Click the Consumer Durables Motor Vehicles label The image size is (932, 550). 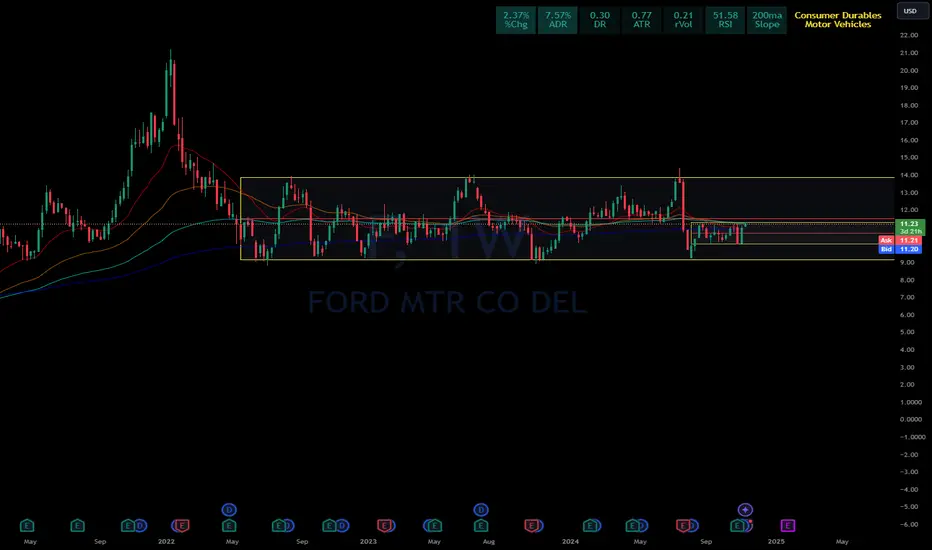tap(838, 20)
